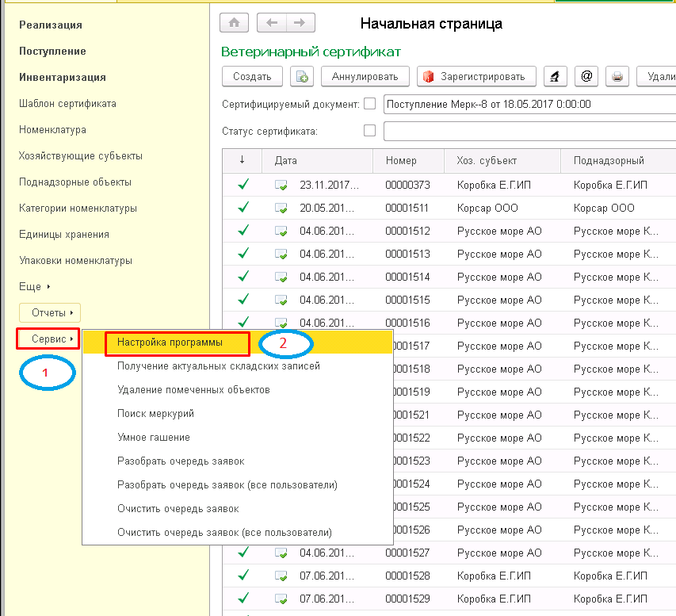Click the green checkmark in row 00001528
This screenshot has width=676, height=616.
pyautogui.click(x=243, y=576)
